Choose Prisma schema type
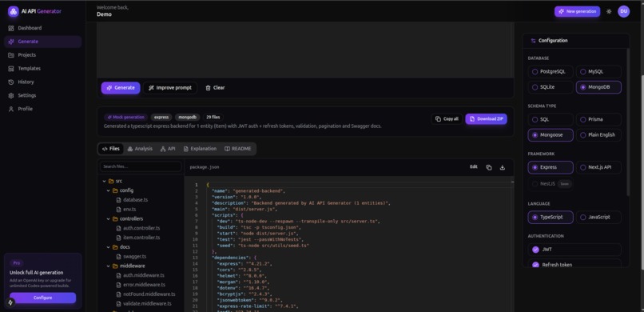Screen dimensions: 644x312 [x=598, y=120]
